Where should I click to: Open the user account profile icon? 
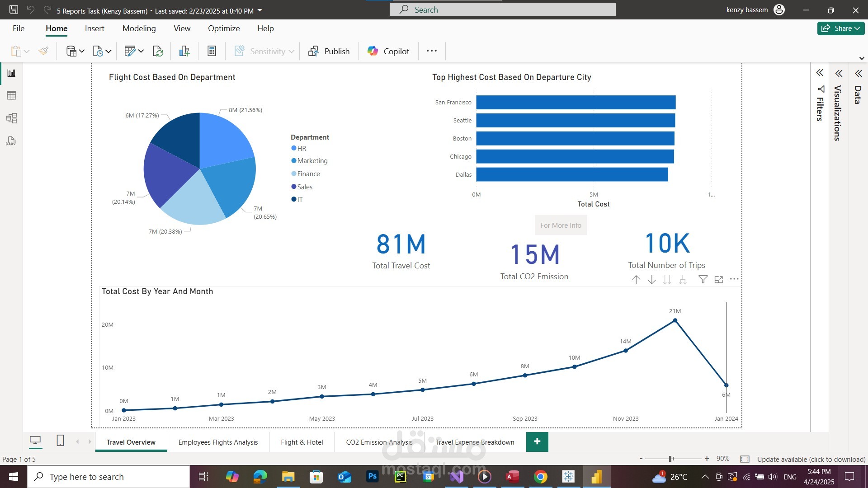click(779, 10)
